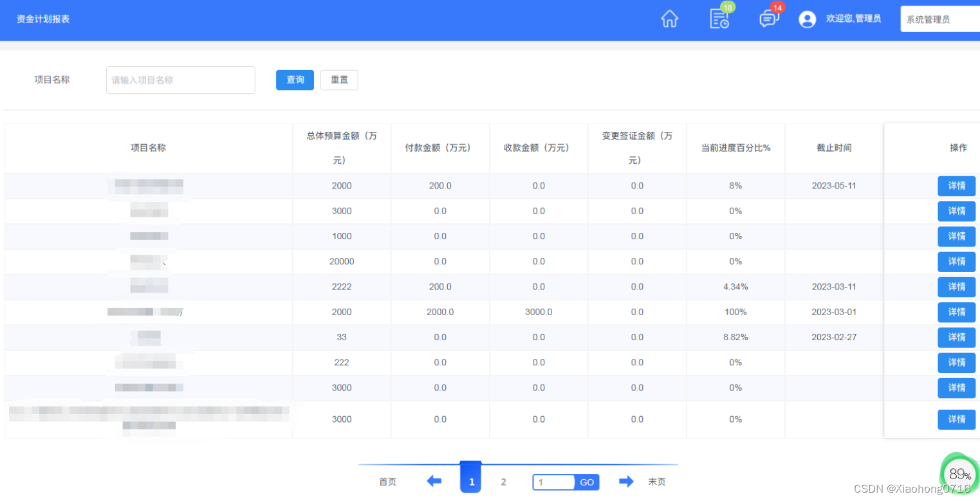Click the previous page arrow

[x=434, y=481]
